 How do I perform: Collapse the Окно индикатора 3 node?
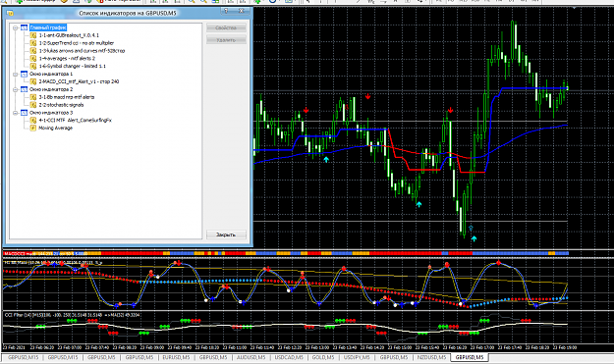click(x=16, y=113)
